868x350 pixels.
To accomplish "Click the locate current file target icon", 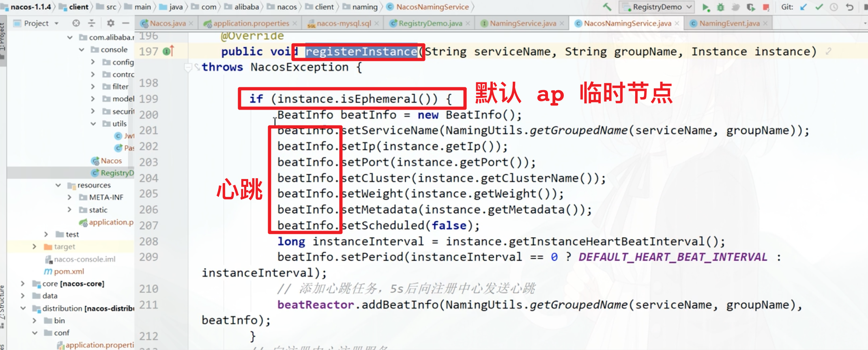I will [x=76, y=23].
